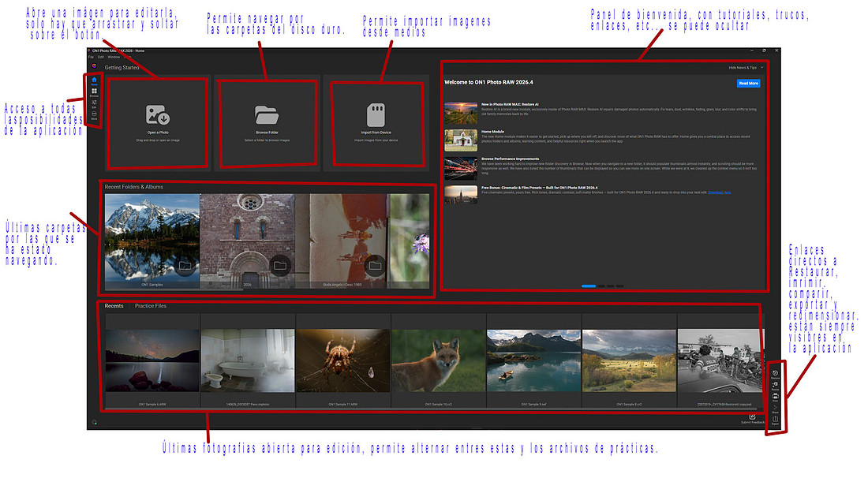Open ON1 Sample 9.nef lake photo
Screen dimensions: 868x478
pos(533,360)
